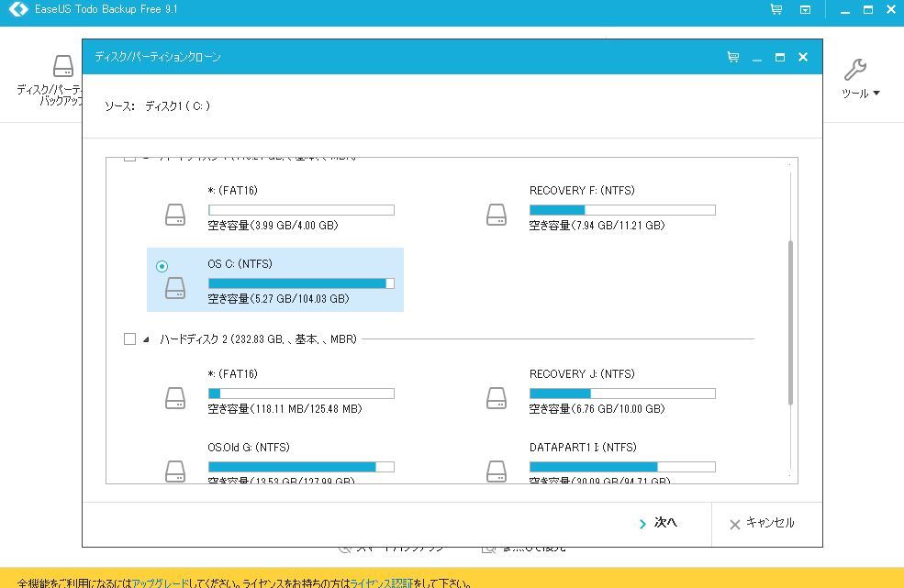Open the shopping cart in the main title bar
Image resolution: width=904 pixels, height=588 pixels.
(x=776, y=9)
